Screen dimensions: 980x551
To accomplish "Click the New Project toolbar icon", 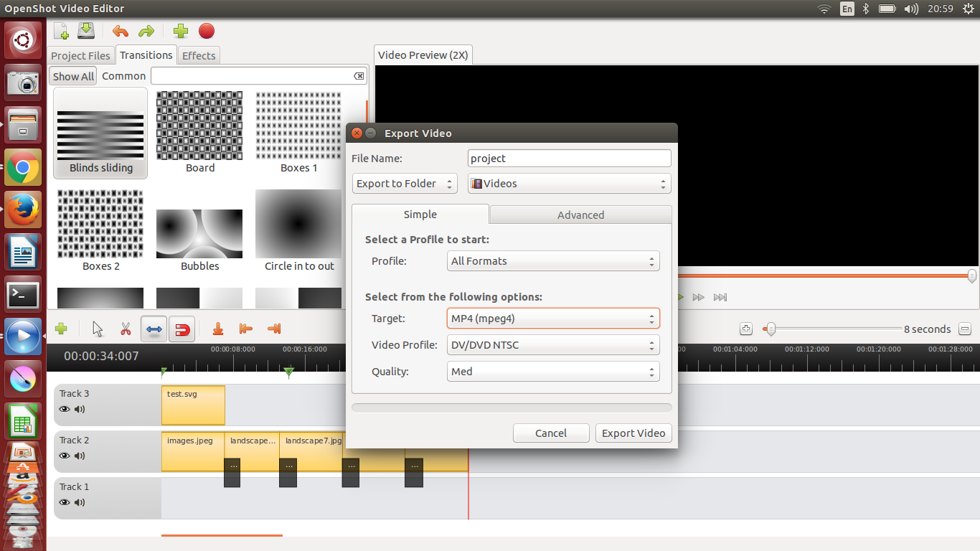I will tap(62, 31).
